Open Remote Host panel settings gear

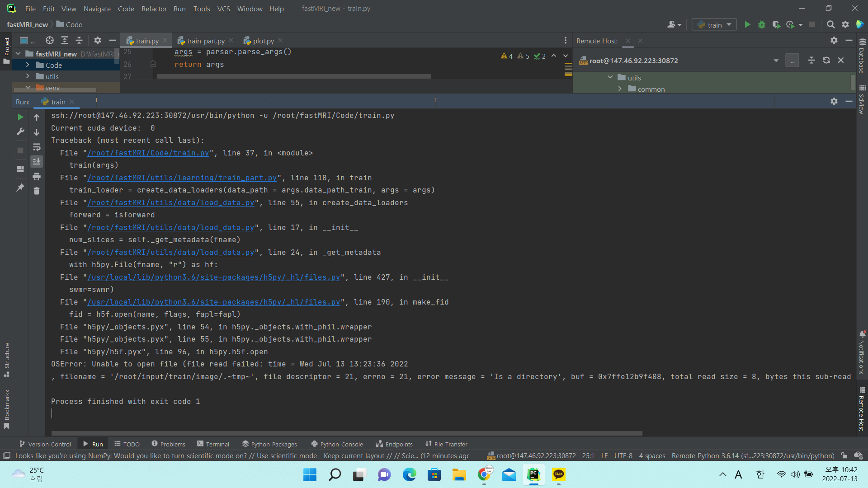click(x=834, y=40)
